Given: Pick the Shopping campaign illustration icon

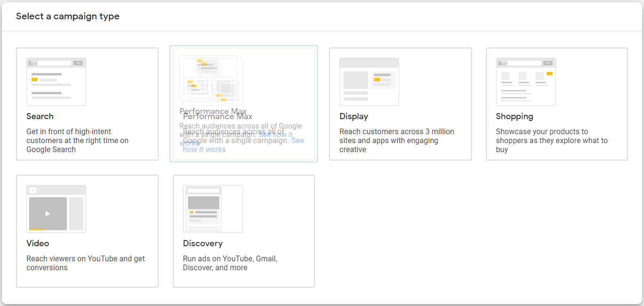Looking at the screenshot, I should coord(526,82).
